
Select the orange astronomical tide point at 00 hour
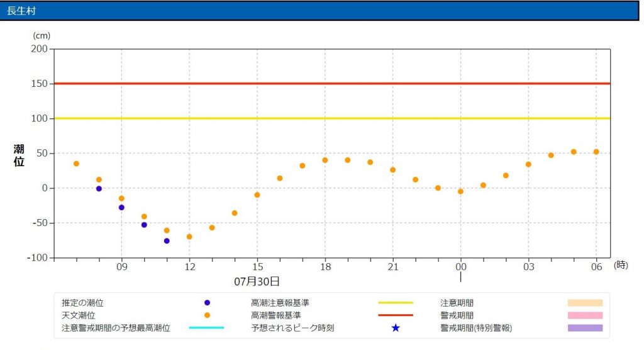[460, 191]
